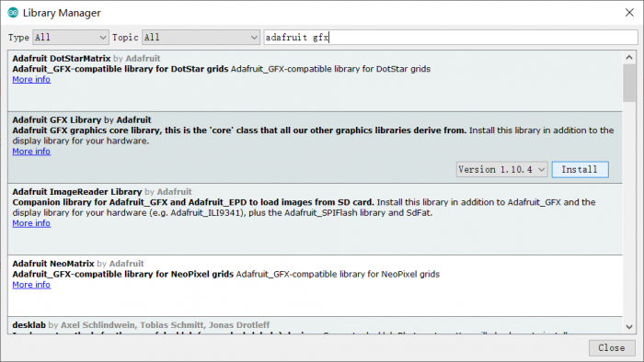This screenshot has height=362, width=644.
Task: Install the Adafruit GFX Library
Action: tap(580, 169)
